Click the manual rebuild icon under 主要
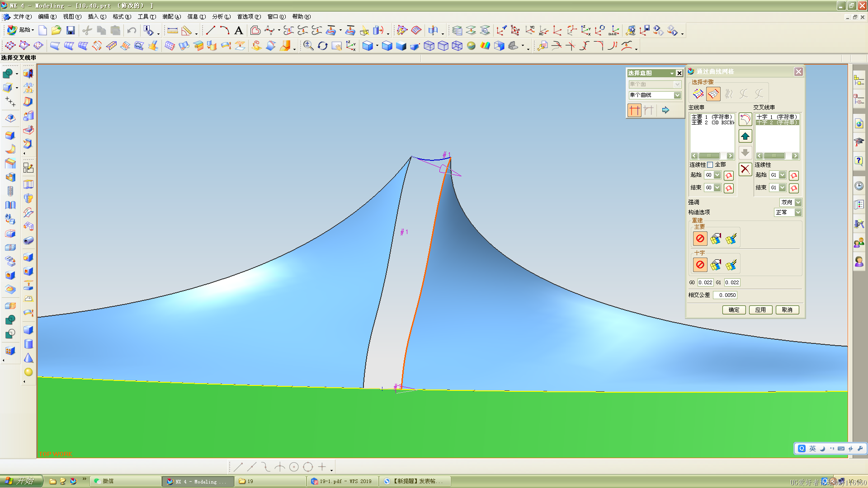Image resolution: width=868 pixels, height=488 pixels. 716,239
